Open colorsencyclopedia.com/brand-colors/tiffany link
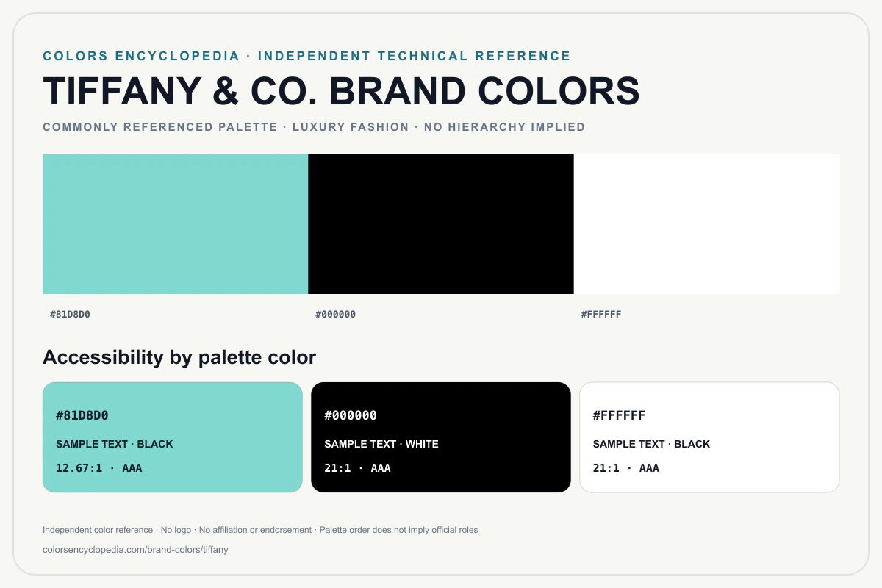The image size is (882, 588). 136,550
